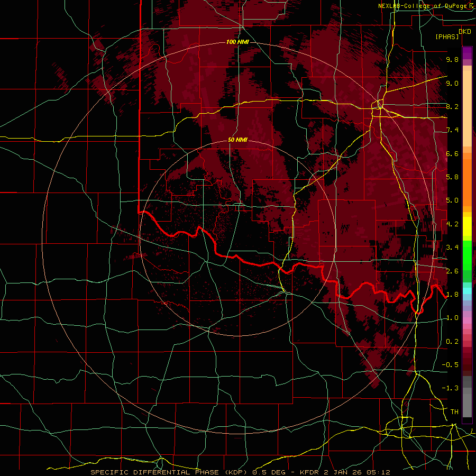The height and width of the screenshot is (476, 476).
Task: Click the '100 NMI' range ring label
Action: tap(237, 42)
